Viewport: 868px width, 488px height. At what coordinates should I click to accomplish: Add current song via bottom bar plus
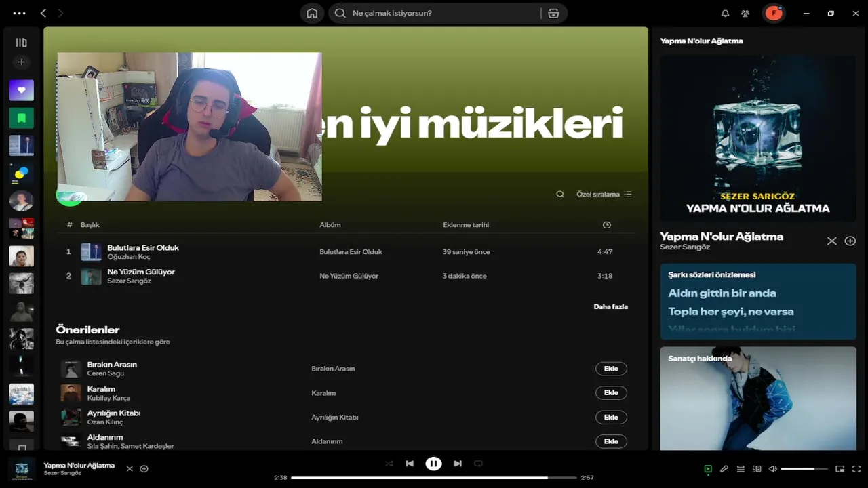point(144,468)
